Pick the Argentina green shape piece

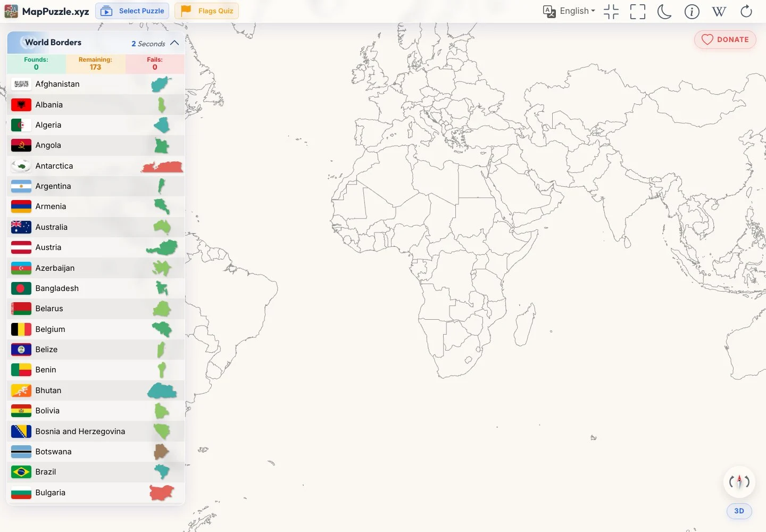(x=161, y=186)
